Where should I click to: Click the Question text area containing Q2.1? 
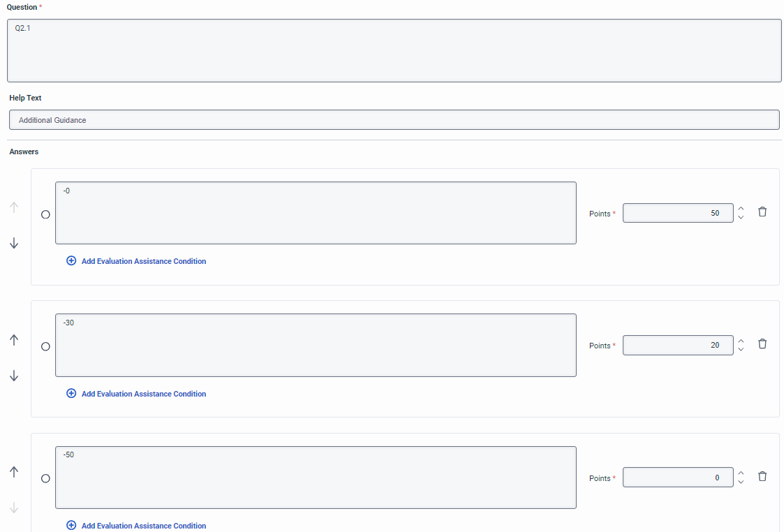394,50
